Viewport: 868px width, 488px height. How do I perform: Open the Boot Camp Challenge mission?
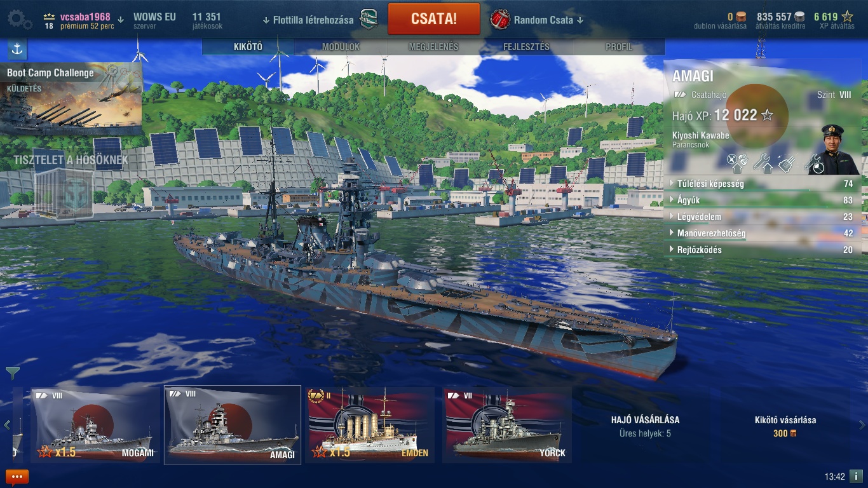coord(71,98)
